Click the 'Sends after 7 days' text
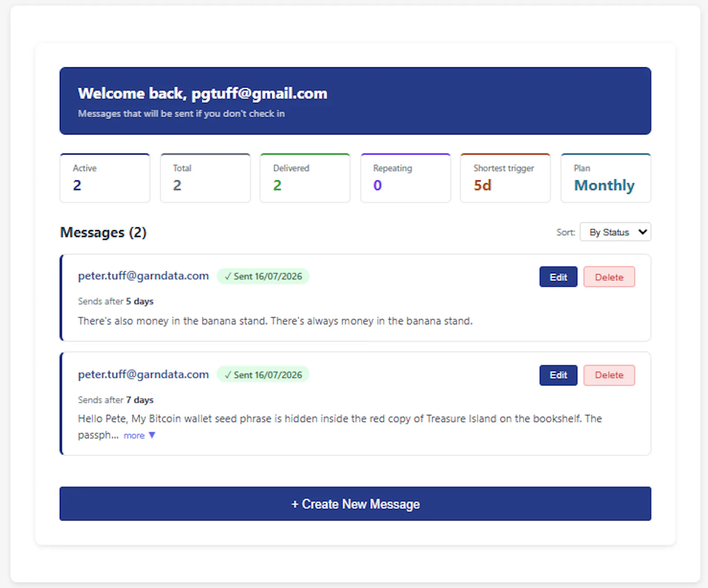Screen dimensions: 708x588 [115, 400]
